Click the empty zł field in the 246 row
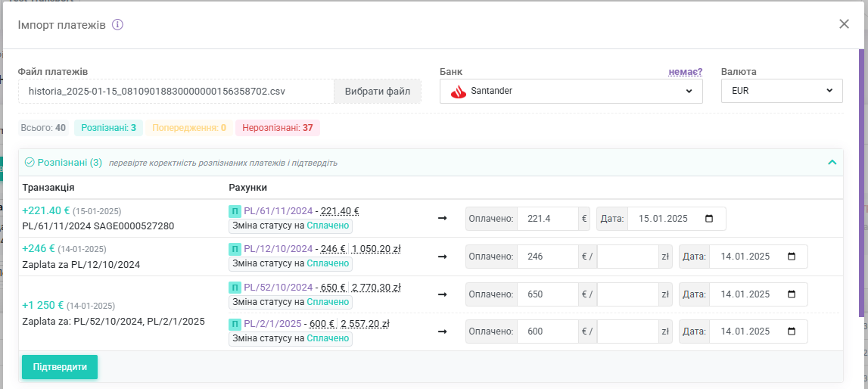Image resolution: width=868 pixels, height=389 pixels. pos(627,257)
